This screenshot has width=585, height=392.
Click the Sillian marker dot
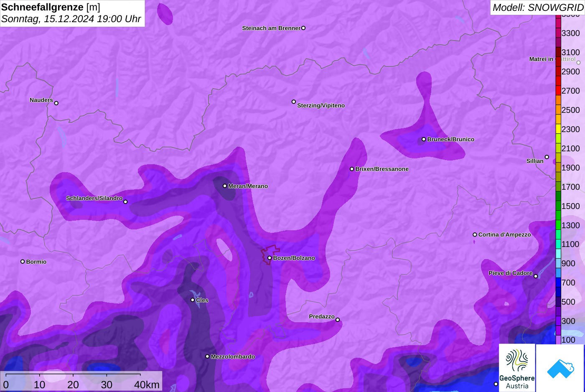tap(547, 157)
